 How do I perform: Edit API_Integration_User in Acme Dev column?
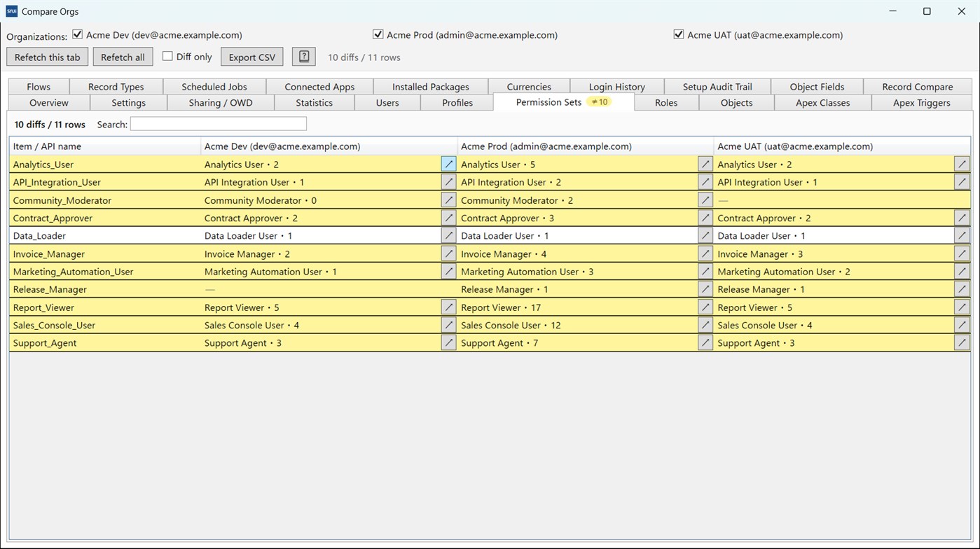[x=448, y=182]
